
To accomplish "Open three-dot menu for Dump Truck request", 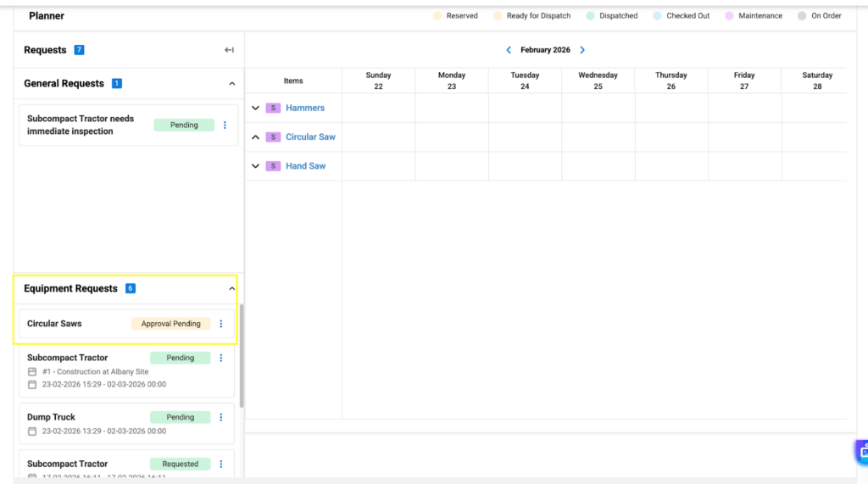I will coord(221,417).
